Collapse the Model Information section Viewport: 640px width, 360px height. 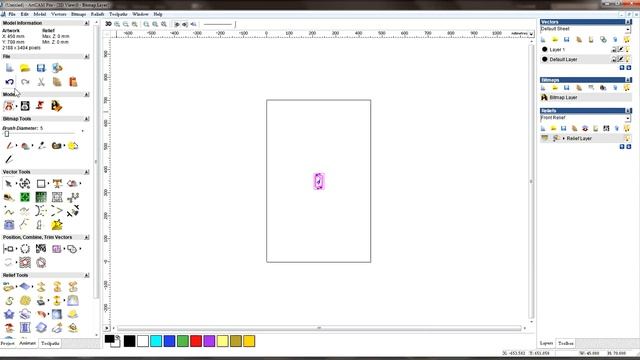pyautogui.click(x=87, y=23)
